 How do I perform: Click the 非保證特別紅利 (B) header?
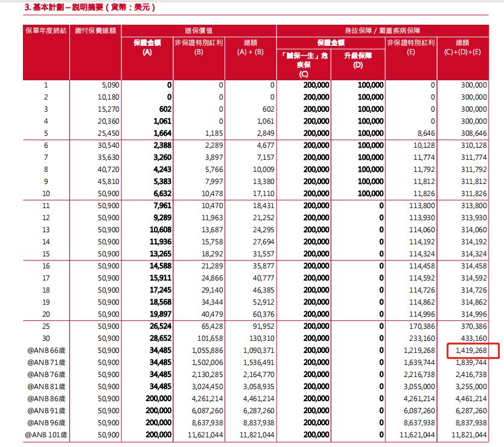[199, 47]
